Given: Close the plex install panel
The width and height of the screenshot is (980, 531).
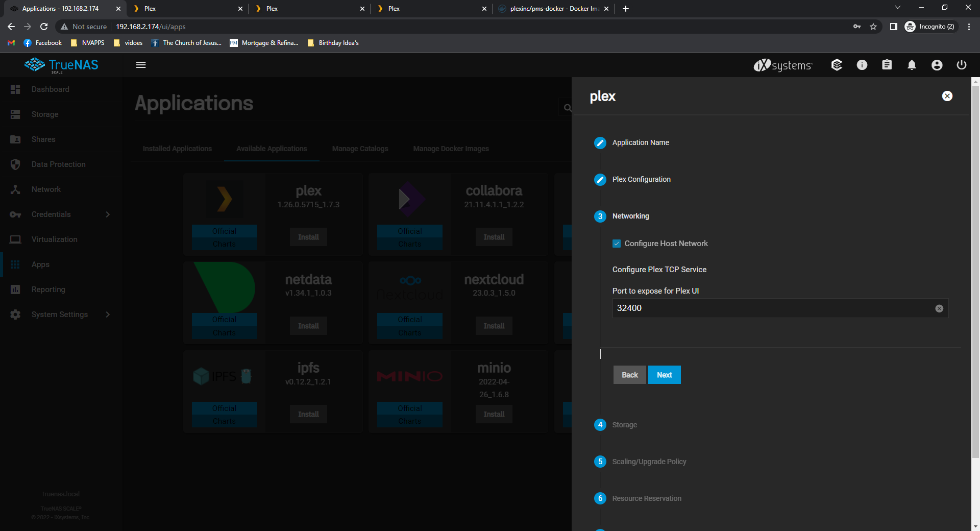Looking at the screenshot, I should click(x=947, y=96).
